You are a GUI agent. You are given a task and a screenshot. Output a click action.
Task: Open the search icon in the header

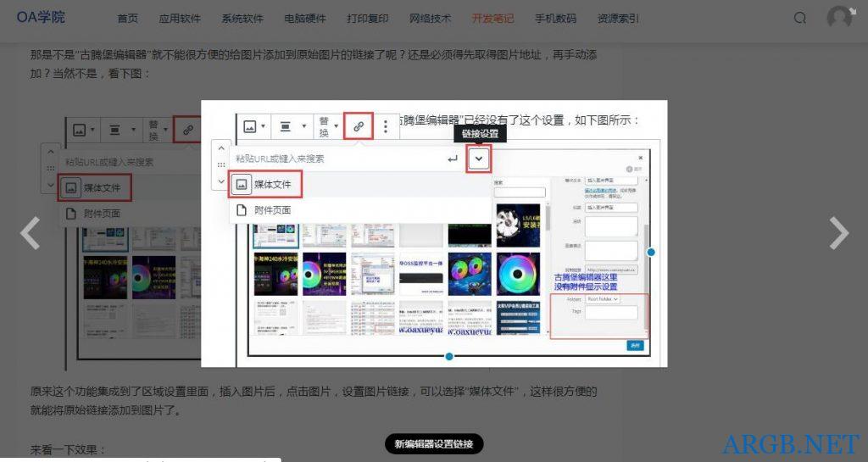point(799,19)
